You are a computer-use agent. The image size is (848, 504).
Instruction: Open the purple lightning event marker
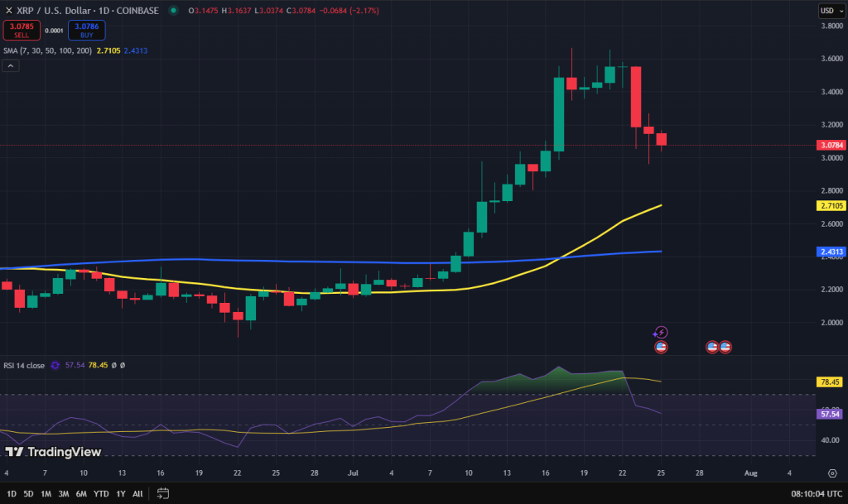click(x=660, y=333)
